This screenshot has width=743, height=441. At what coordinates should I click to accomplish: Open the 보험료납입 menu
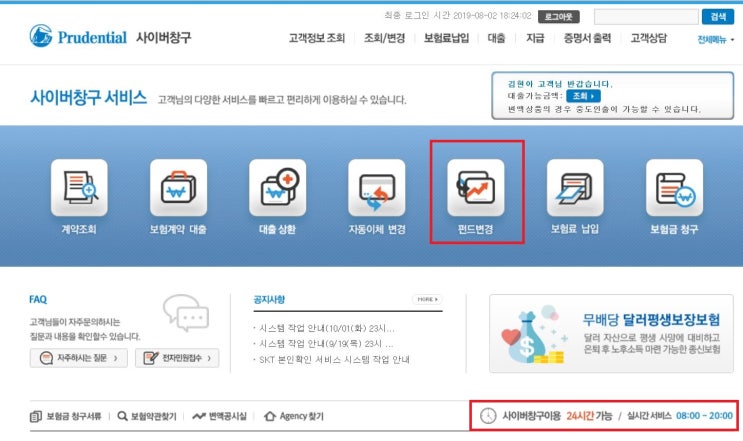446,38
